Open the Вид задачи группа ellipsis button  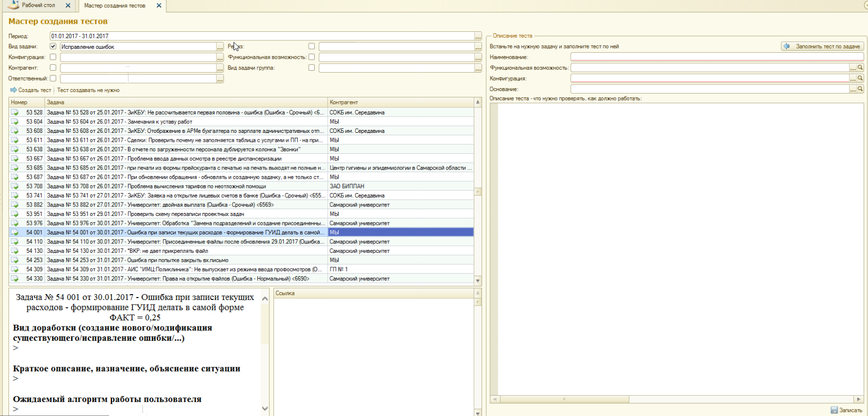478,68
